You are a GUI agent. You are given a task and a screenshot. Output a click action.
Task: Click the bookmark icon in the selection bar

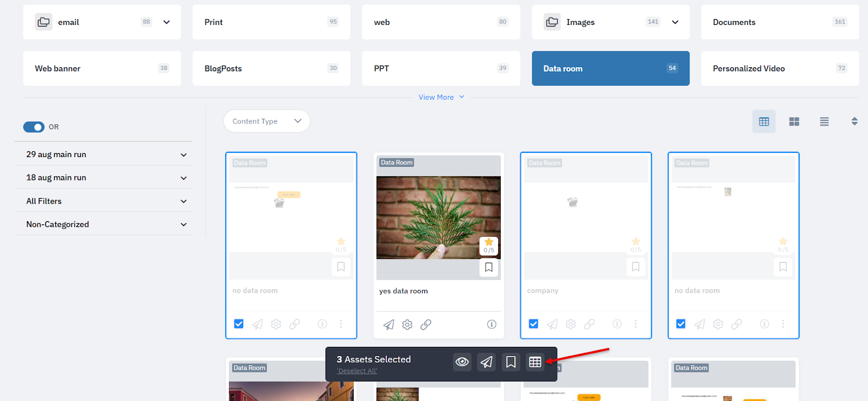pyautogui.click(x=510, y=362)
